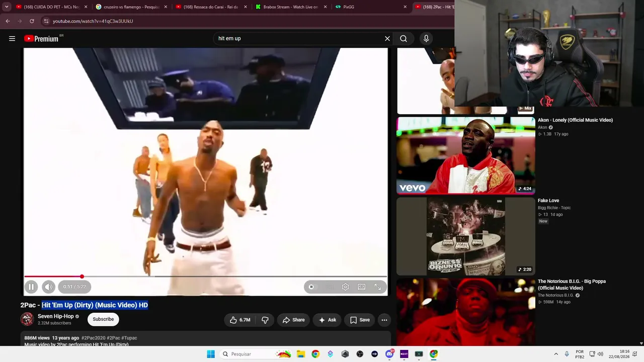644x362 pixels.
Task: Reload the current page
Action: tap(32, 21)
